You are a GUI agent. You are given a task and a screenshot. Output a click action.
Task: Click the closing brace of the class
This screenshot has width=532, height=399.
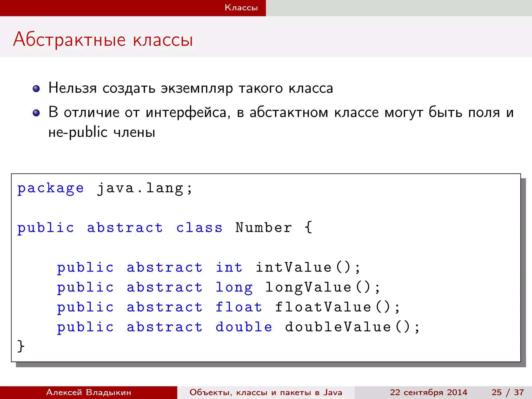click(21, 346)
